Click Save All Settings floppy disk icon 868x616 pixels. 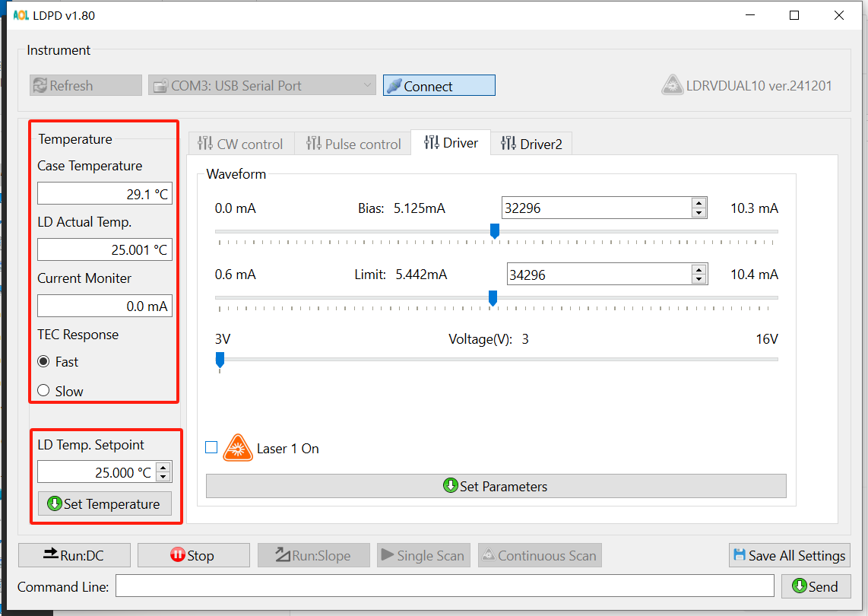point(740,555)
